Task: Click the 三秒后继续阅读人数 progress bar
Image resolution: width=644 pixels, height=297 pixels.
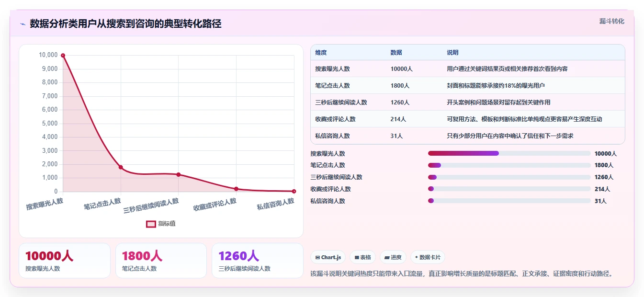Action: 509,177
